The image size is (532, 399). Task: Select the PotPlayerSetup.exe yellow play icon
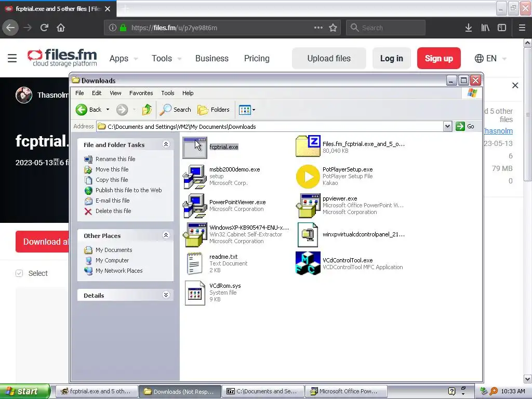[308, 177]
